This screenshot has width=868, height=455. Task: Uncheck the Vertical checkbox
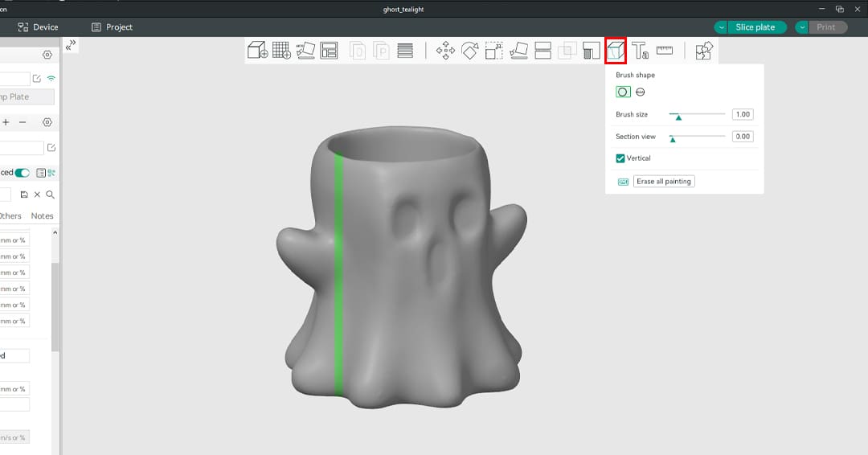pyautogui.click(x=620, y=158)
